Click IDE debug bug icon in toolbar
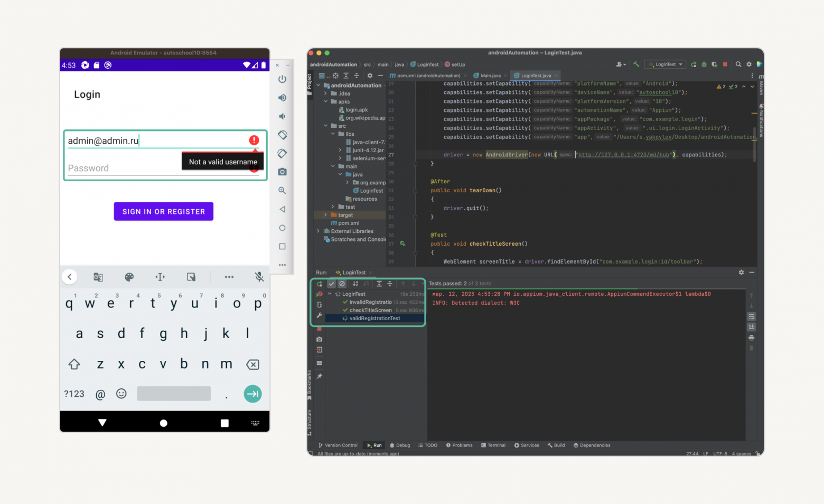This screenshot has width=824, height=504. click(704, 64)
